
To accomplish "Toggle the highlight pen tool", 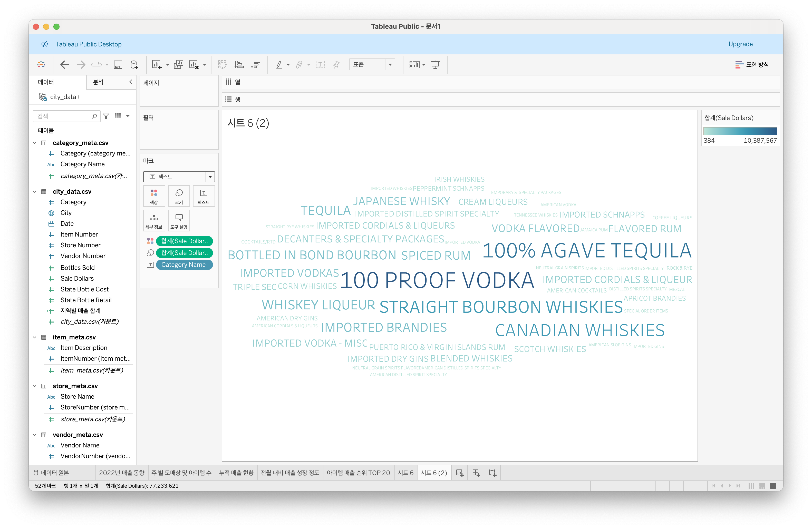I will click(279, 64).
